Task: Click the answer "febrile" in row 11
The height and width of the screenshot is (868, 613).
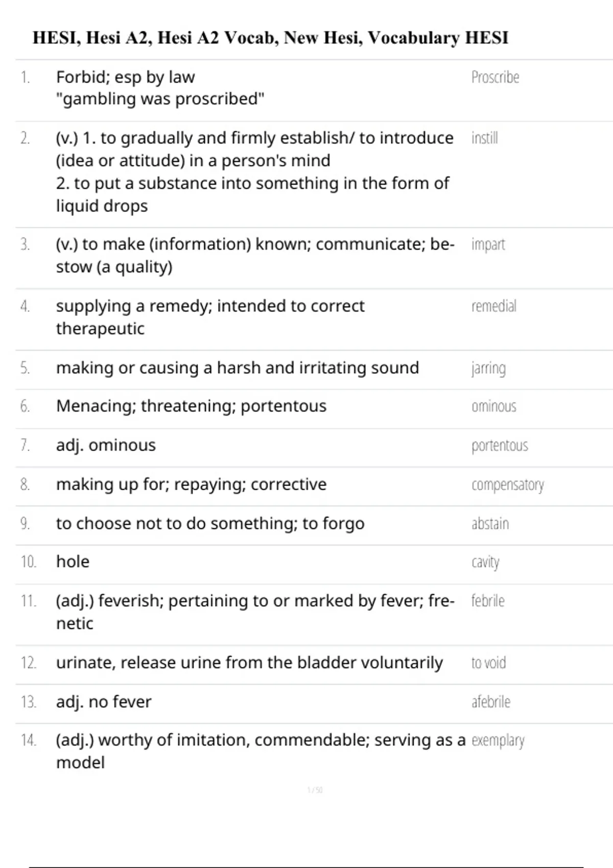Action: (487, 601)
